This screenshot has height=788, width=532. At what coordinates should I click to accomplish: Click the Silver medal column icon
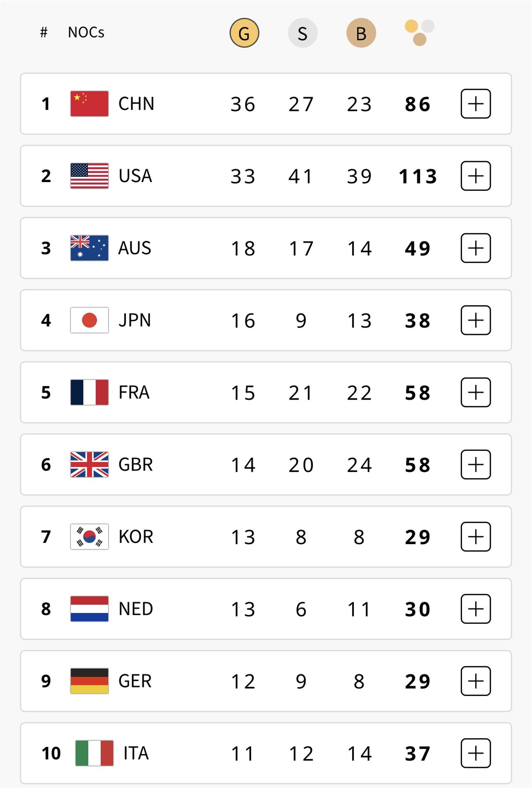pos(302,33)
